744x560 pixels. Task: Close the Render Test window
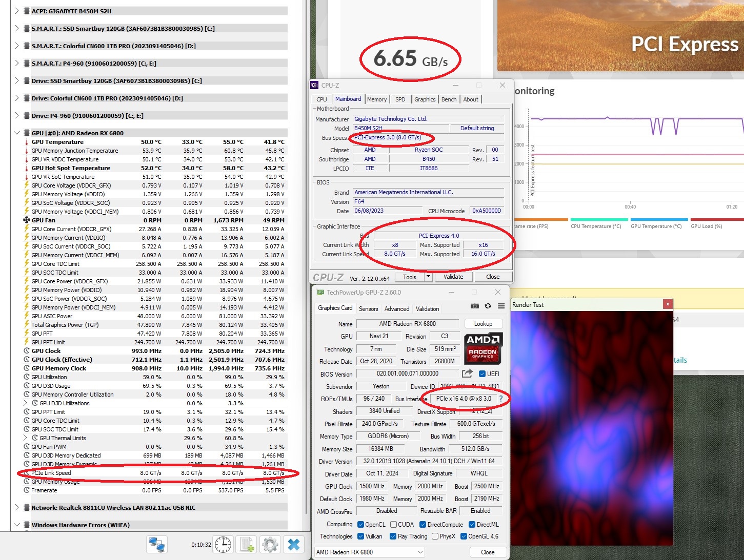pyautogui.click(x=668, y=304)
